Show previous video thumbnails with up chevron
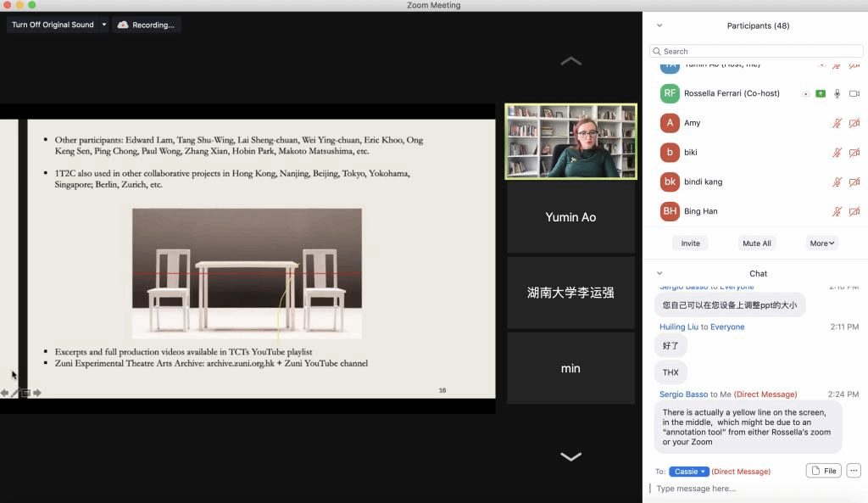 [570, 61]
